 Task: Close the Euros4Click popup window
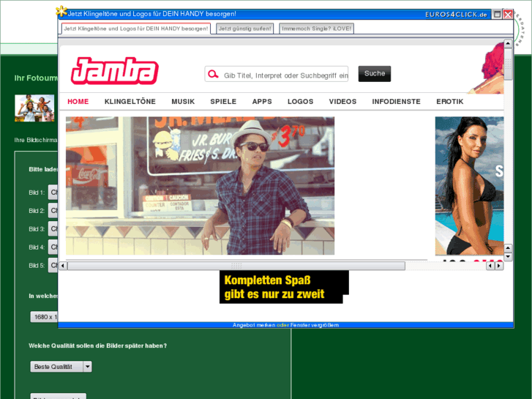(x=508, y=14)
